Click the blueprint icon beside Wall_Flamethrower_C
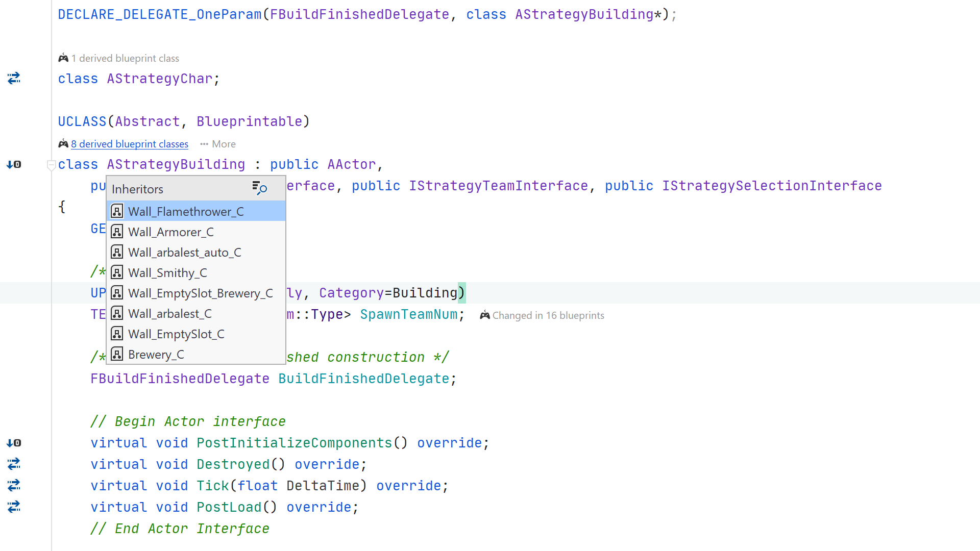This screenshot has width=980, height=551. pyautogui.click(x=117, y=211)
